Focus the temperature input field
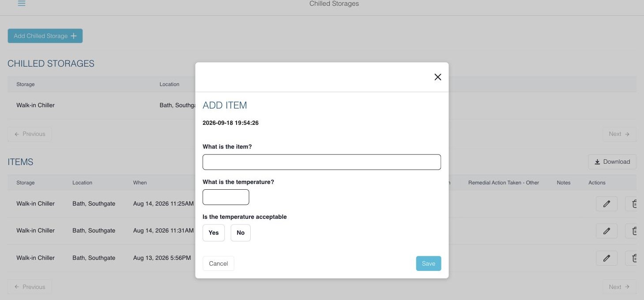The height and width of the screenshot is (300, 644). coord(226,197)
